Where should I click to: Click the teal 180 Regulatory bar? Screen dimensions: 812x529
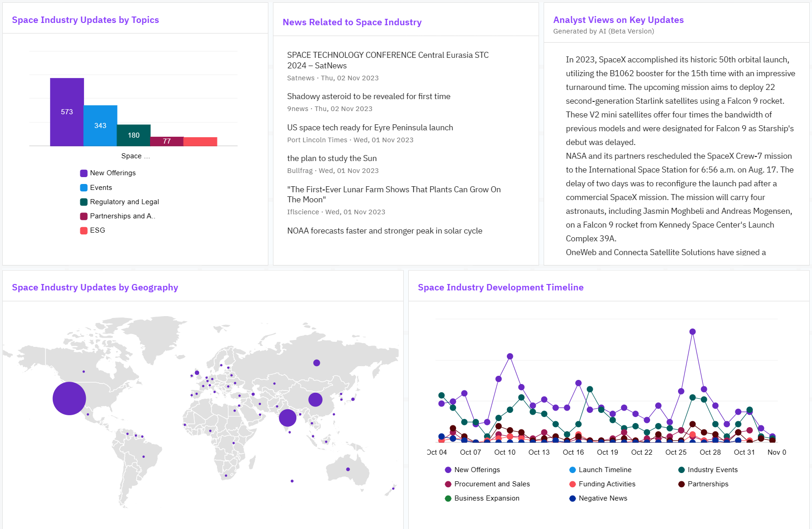pyautogui.click(x=133, y=135)
